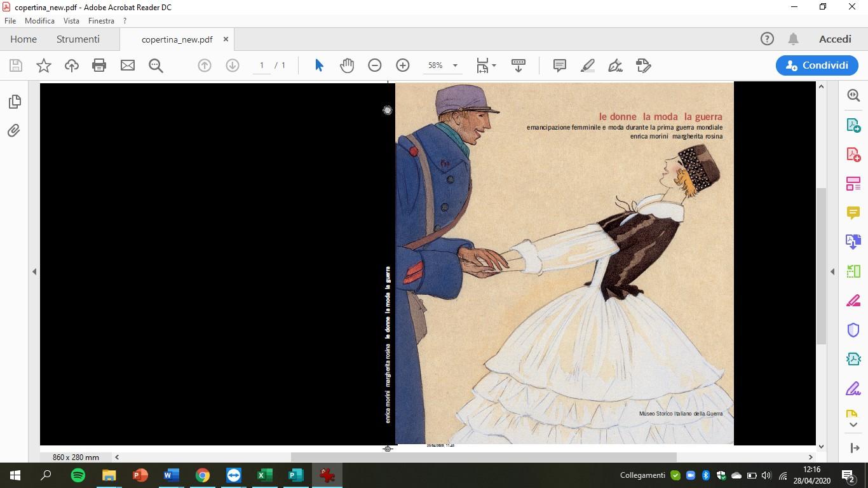
Task: Zoom in with the plus circle icon
Action: point(403,65)
